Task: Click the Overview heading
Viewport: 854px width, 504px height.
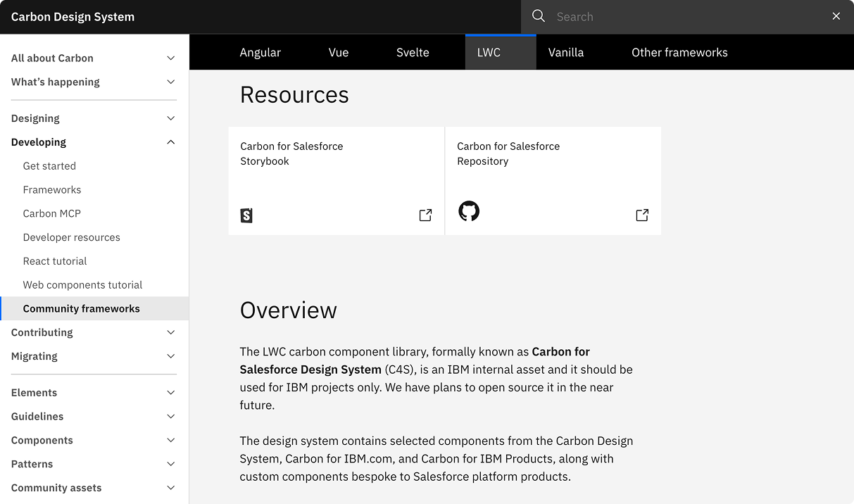Action: coord(289,310)
